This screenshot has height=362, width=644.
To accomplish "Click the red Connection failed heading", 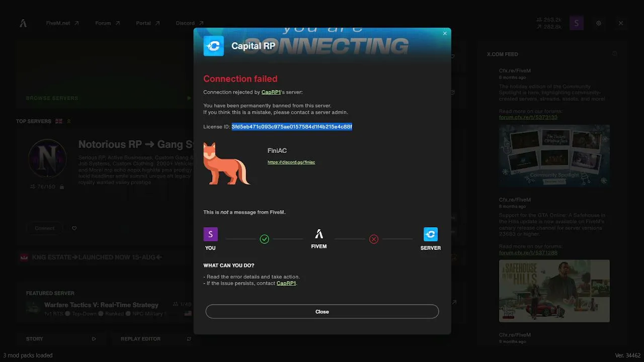I will (x=240, y=79).
